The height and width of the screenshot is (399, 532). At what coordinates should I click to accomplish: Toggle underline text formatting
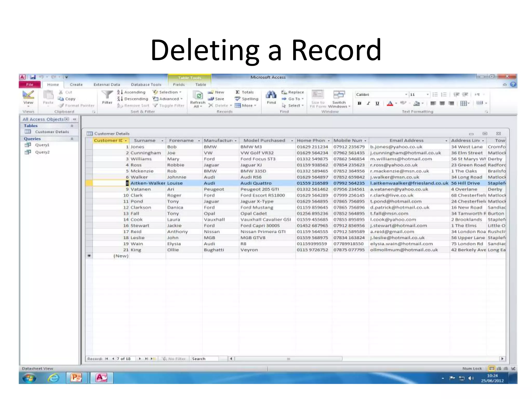377,103
